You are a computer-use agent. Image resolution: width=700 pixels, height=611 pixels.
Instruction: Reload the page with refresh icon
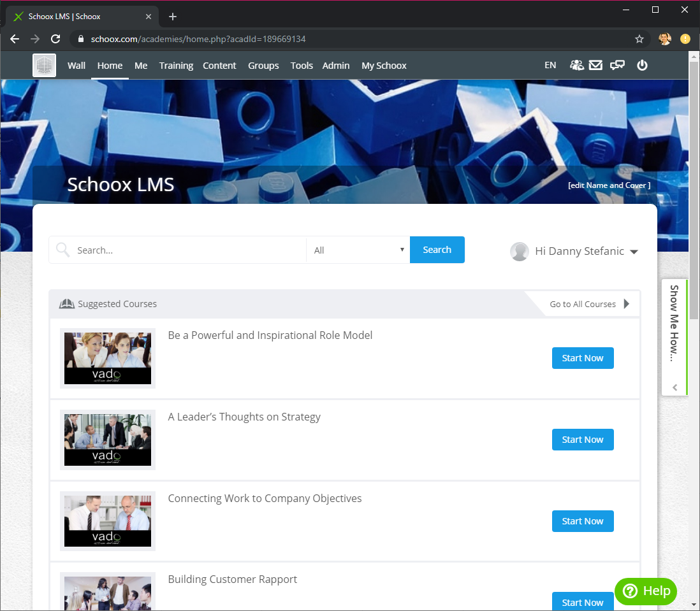[x=55, y=39]
